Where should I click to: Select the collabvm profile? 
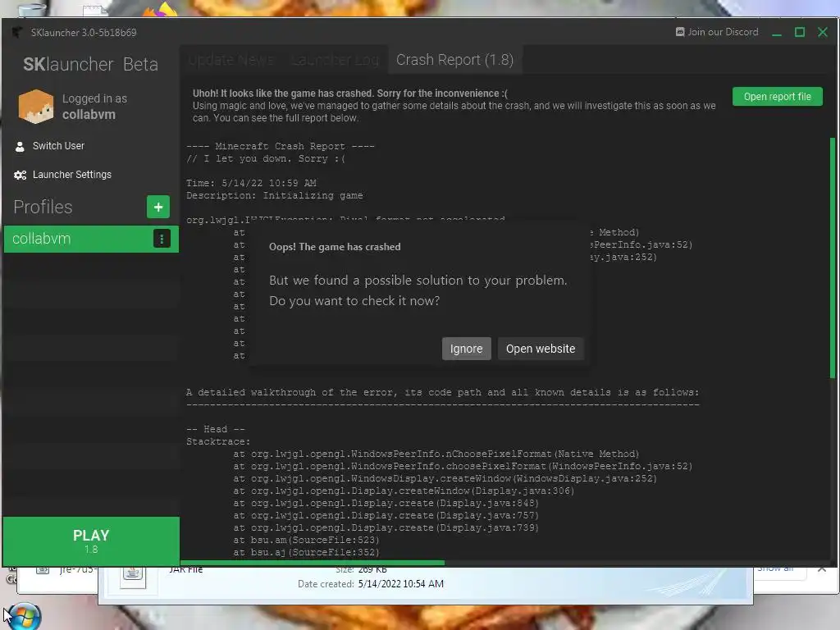tap(91, 239)
